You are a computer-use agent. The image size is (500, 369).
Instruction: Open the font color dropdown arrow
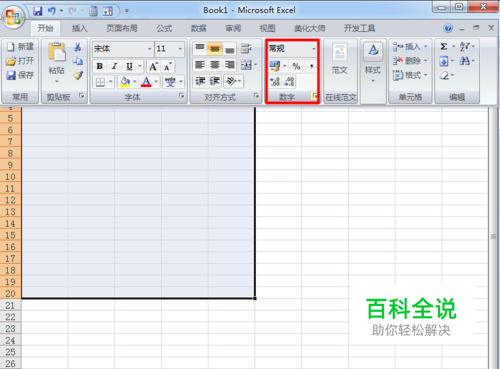[156, 82]
